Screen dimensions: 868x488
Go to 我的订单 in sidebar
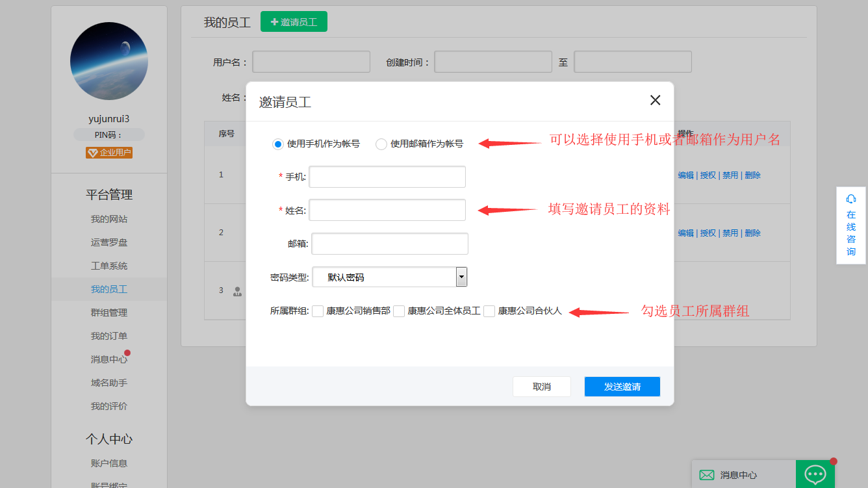(109, 336)
